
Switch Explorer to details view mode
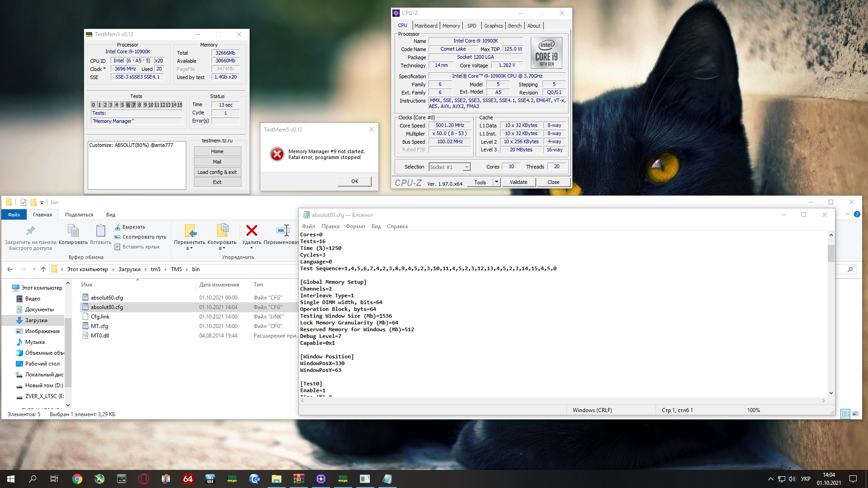pyautogui.click(x=845, y=414)
